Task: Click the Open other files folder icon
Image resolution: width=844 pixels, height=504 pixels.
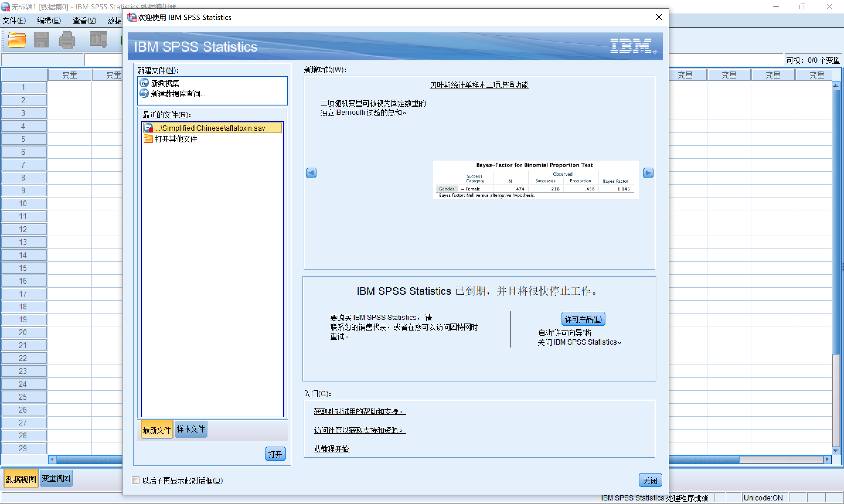Action: (148, 139)
